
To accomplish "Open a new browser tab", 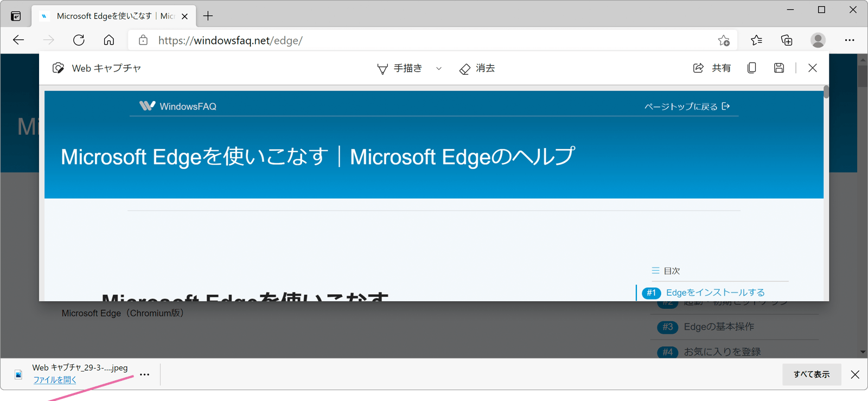I will coord(208,16).
